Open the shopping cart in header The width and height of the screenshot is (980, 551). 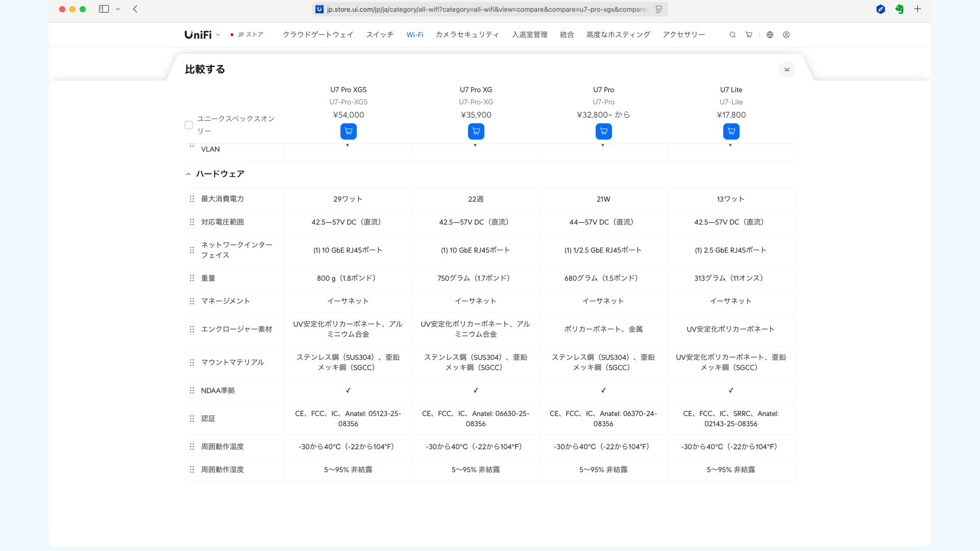749,35
